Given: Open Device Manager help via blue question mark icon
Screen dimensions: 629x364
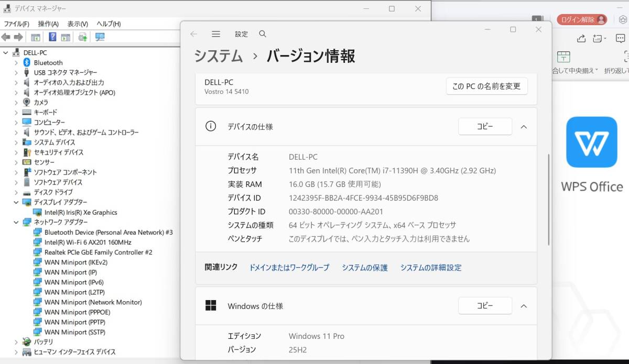Looking at the screenshot, I should pyautogui.click(x=51, y=37).
